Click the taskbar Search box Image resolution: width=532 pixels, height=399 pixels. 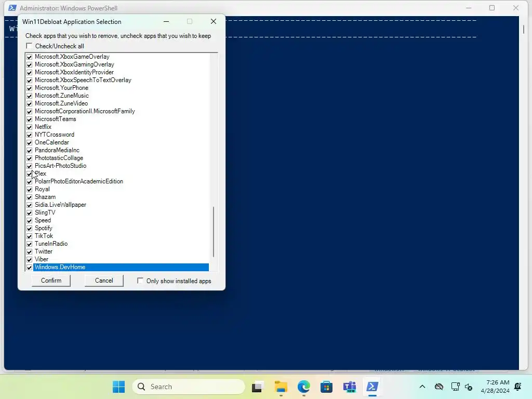click(x=189, y=387)
